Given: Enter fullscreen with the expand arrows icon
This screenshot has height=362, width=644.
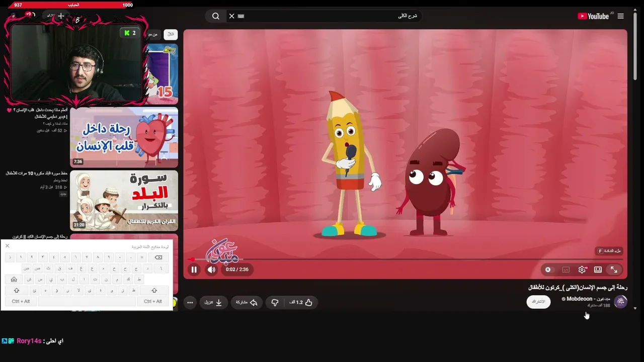Looking at the screenshot, I should [614, 269].
